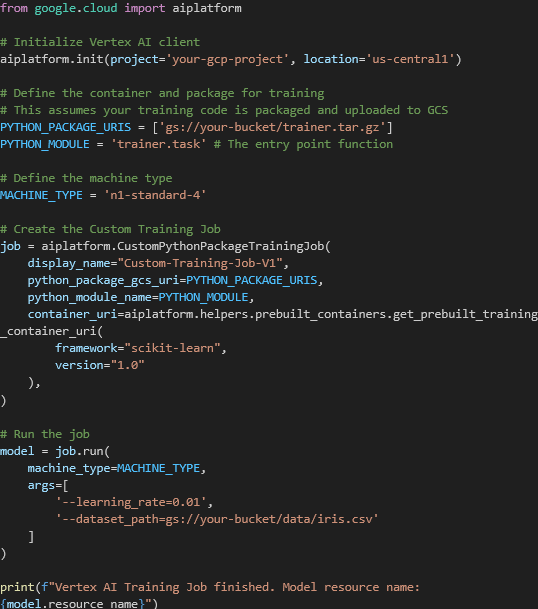The image size is (538, 609).
Task: Click the job.run( call
Action: (83, 451)
